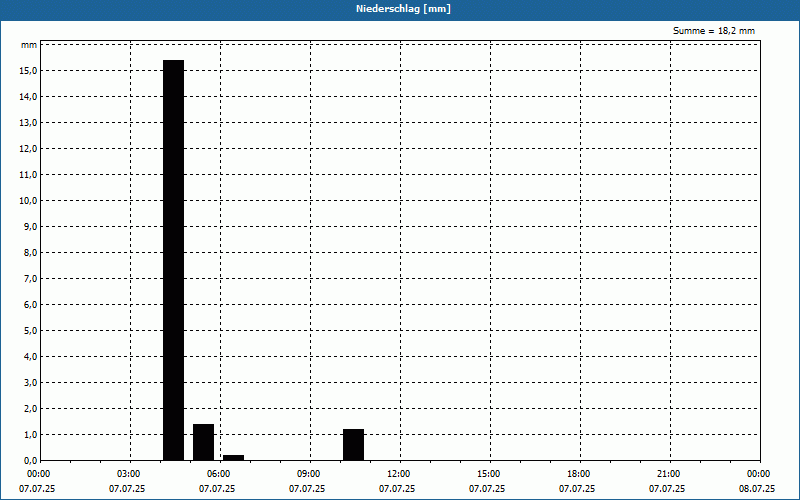Screen dimensions: 800x500
Task: Click the Niederschlag [mm] chart title
Action: tap(403, 9)
